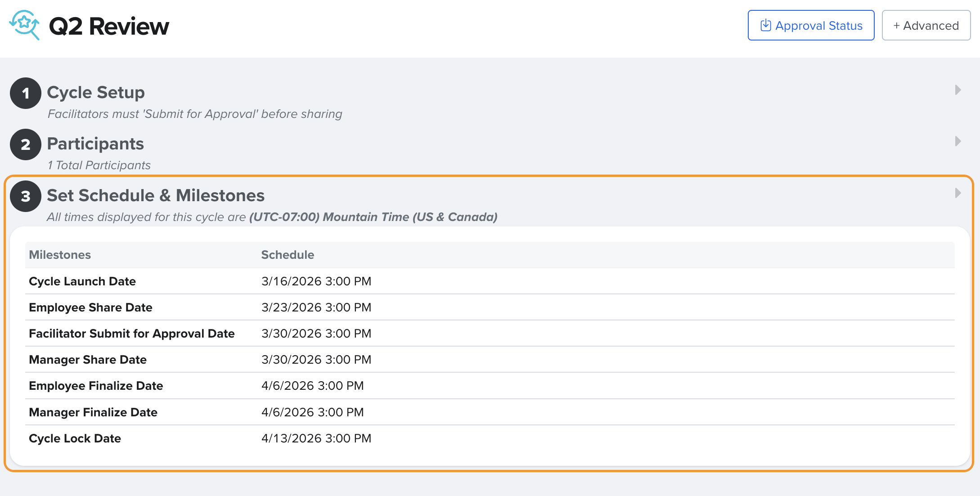
Task: Select the Facilitator Submit for Approval Date row
Action: (132, 334)
